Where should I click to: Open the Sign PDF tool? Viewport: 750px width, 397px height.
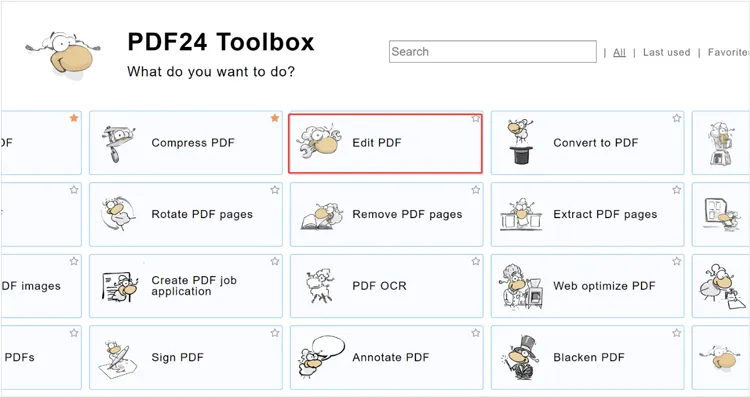186,357
